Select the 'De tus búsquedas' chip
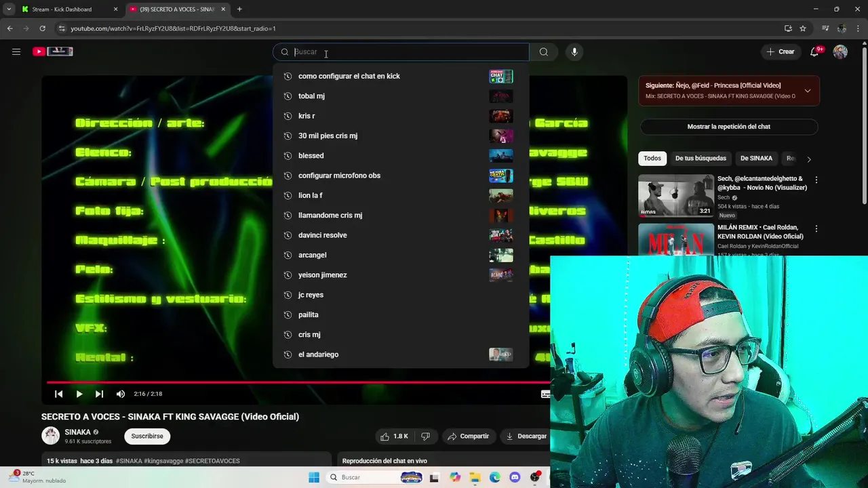This screenshot has width=868, height=488. 701,159
